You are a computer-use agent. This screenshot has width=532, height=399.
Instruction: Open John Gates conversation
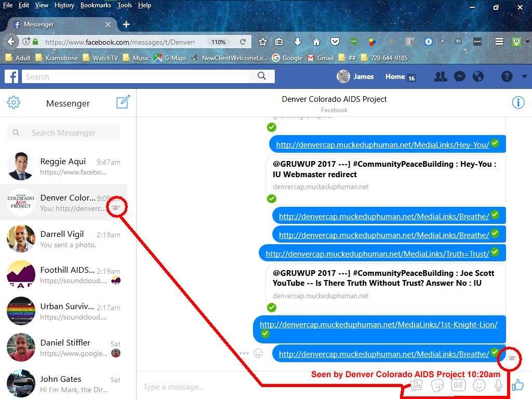click(63, 383)
